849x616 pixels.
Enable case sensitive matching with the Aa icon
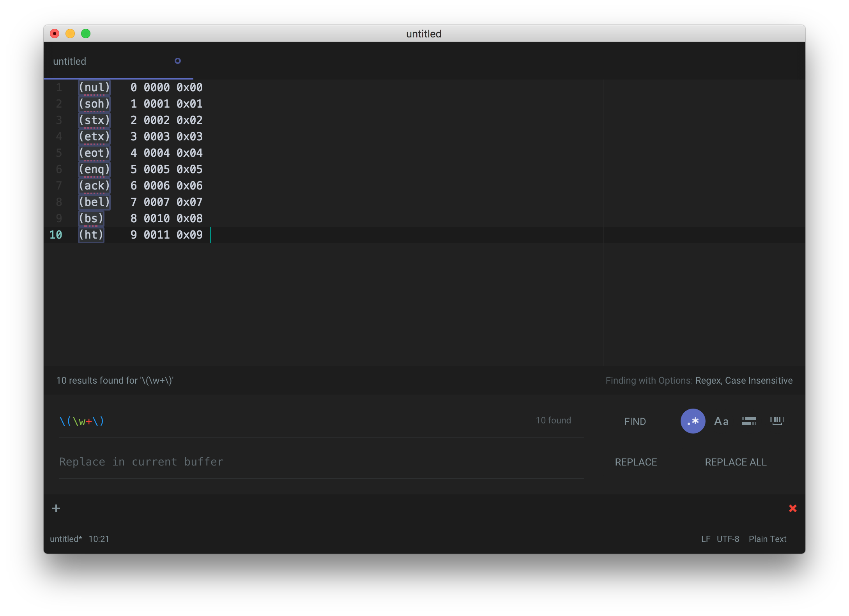point(721,421)
